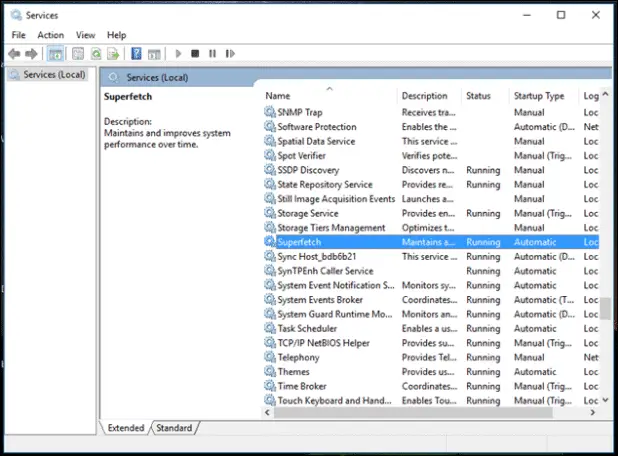Click gear icon of System Events Broker row
618x456 pixels.
(270, 299)
